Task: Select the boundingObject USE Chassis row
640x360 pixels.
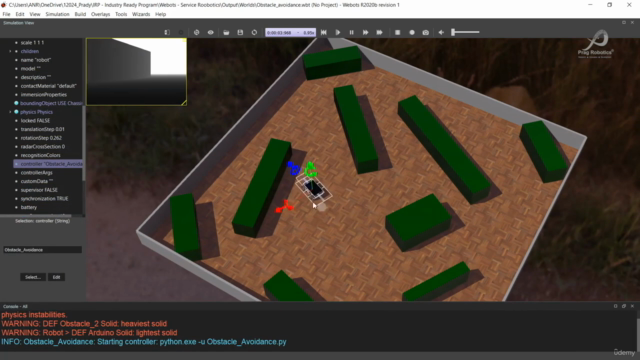Action: click(x=49, y=103)
